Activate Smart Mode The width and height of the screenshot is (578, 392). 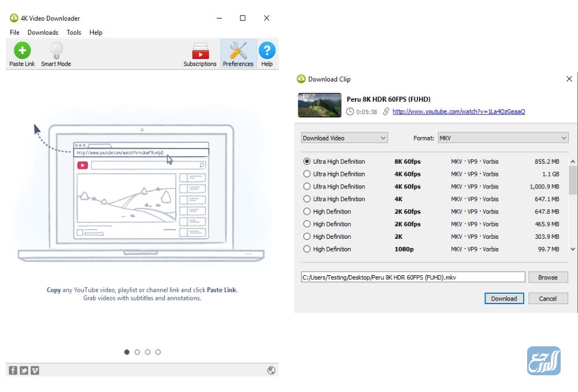[x=55, y=53]
